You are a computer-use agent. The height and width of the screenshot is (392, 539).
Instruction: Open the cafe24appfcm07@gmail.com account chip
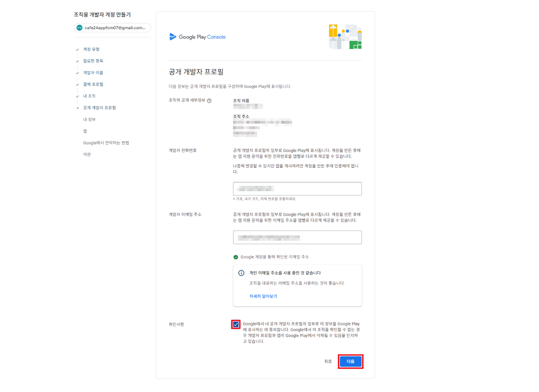(112, 28)
